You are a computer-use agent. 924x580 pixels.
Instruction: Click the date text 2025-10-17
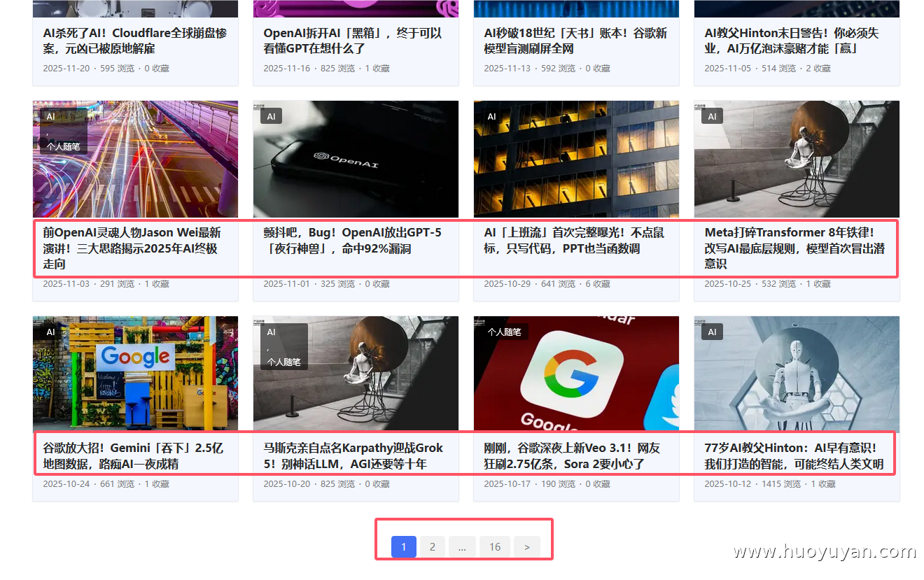[507, 484]
